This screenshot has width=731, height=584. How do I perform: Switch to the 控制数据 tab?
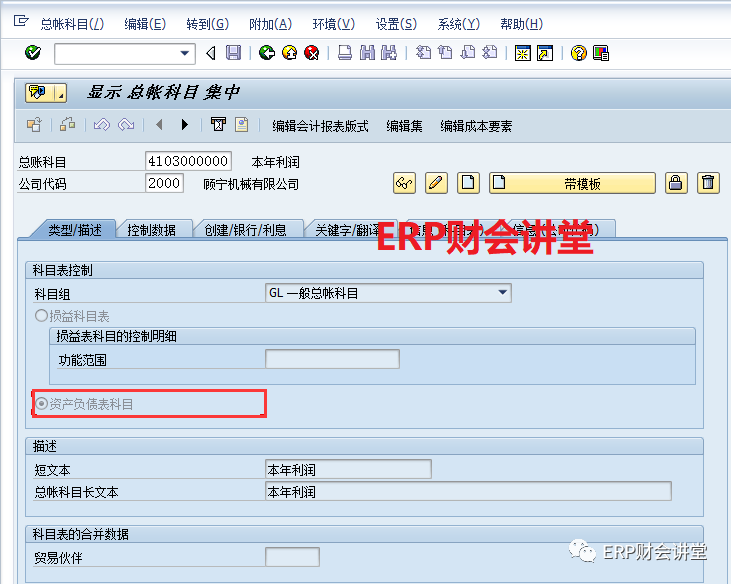[152, 230]
